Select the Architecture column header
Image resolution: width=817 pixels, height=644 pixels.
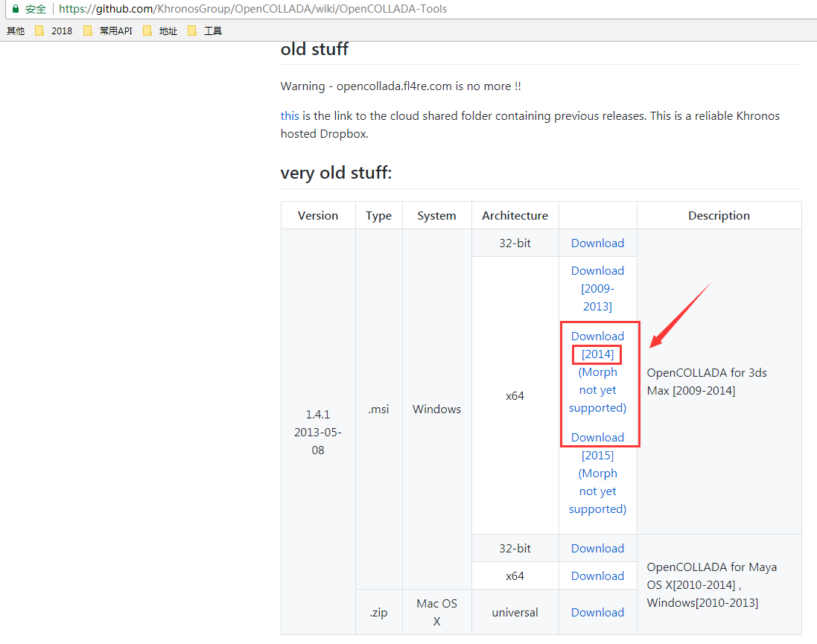(x=515, y=215)
